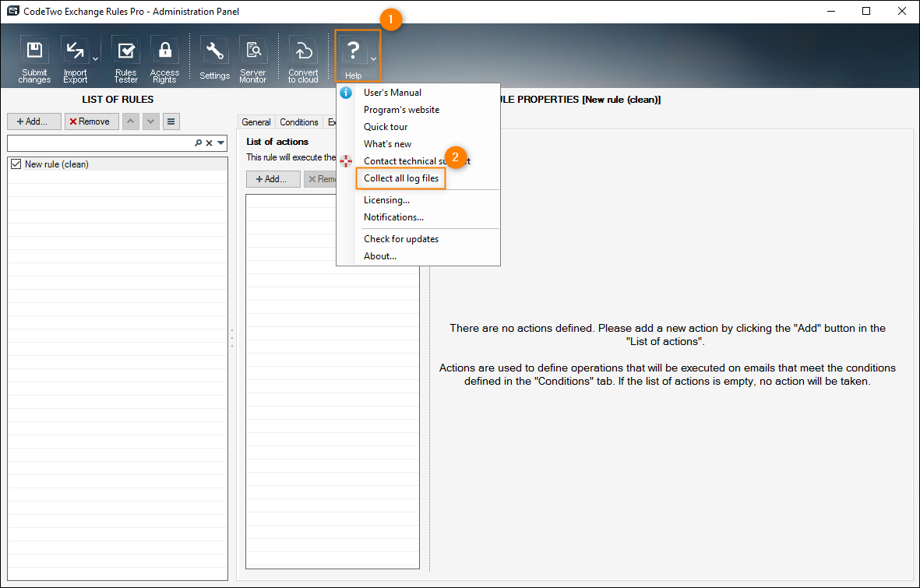The height and width of the screenshot is (588, 920).
Task: Click the app icon in the title bar
Action: coord(12,11)
